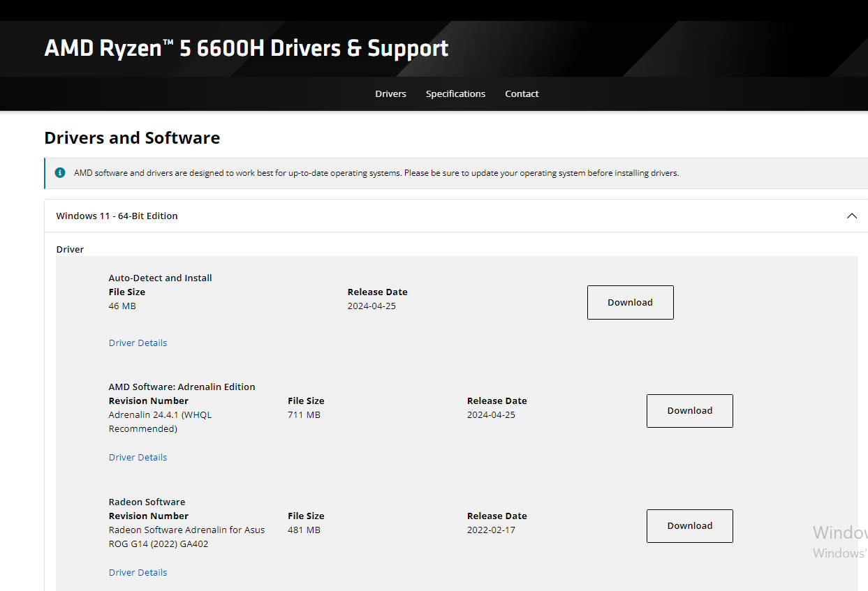The height and width of the screenshot is (591, 868).
Task: Open the Drivers navigation tab
Action: 390,93
